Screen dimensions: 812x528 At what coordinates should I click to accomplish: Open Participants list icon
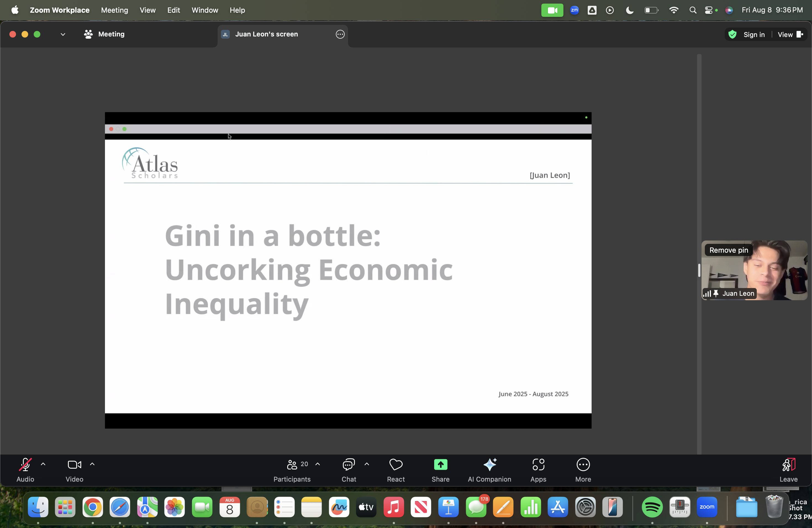(x=292, y=464)
